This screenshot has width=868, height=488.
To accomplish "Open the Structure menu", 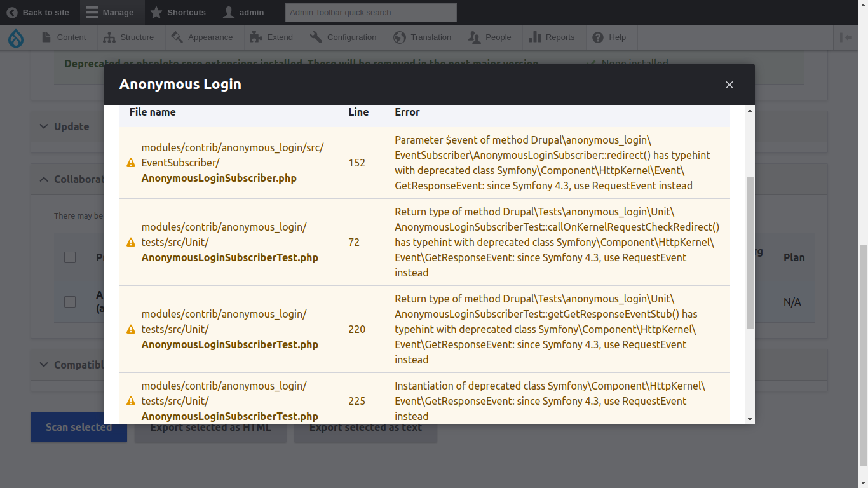I will 129,37.
